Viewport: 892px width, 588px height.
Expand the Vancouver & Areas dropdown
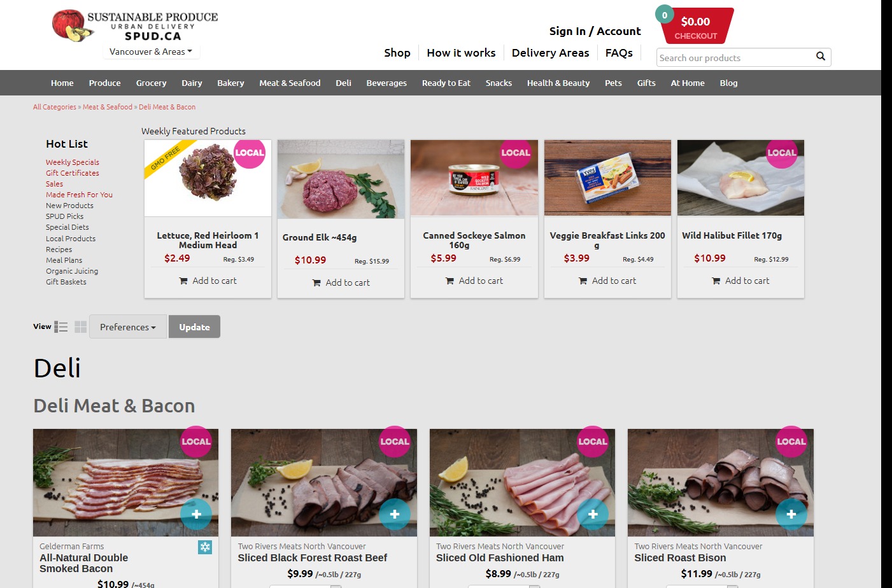tap(151, 52)
